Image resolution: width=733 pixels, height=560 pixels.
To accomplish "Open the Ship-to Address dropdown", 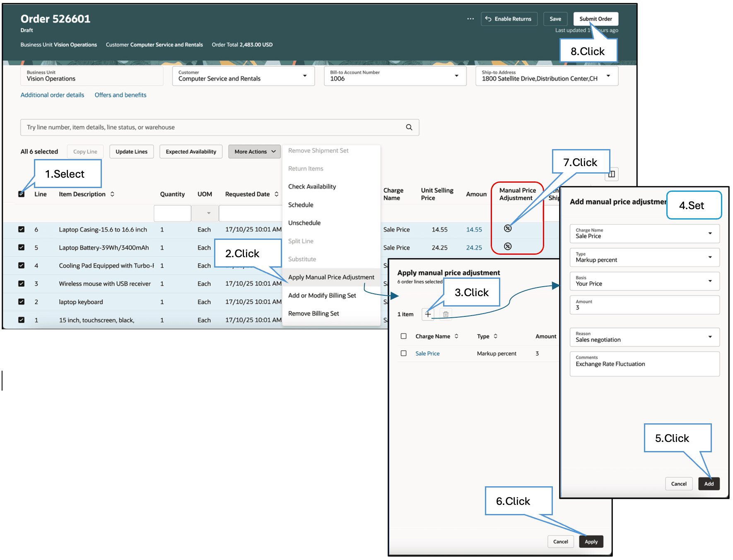I will pos(608,76).
